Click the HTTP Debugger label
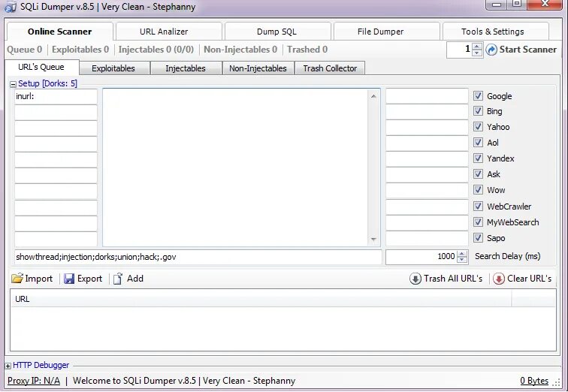Viewport: 568px width, 392px height. click(41, 365)
